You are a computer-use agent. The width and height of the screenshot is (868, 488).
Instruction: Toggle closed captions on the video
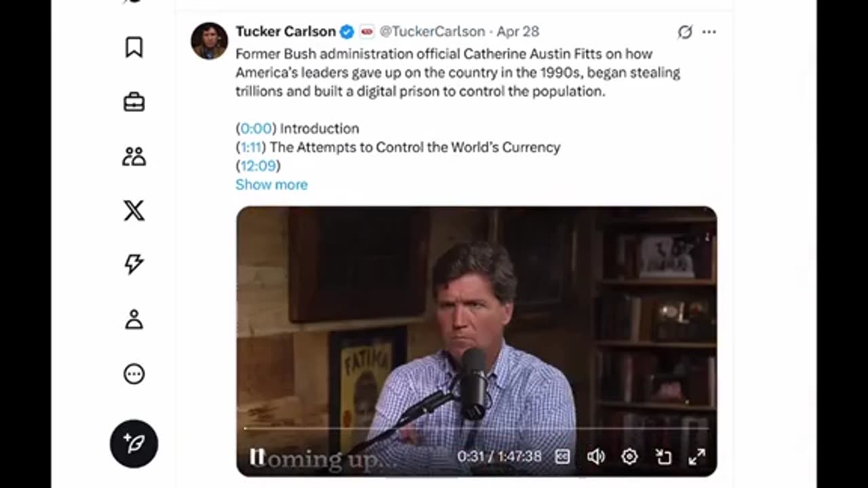click(x=562, y=457)
